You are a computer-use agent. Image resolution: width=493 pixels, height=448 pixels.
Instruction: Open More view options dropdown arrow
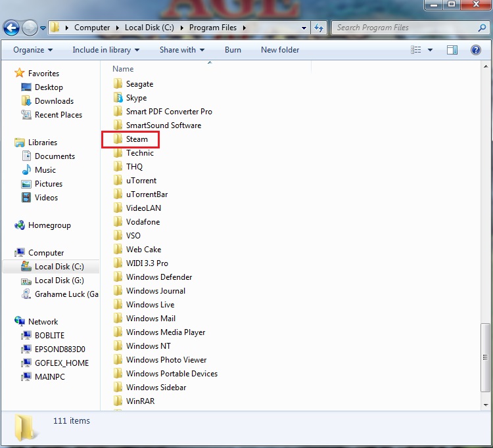coord(430,50)
